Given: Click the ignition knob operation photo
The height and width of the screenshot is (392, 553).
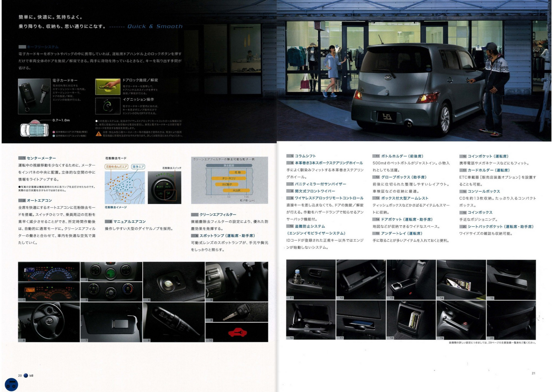Looking at the screenshot, I should [107, 106].
